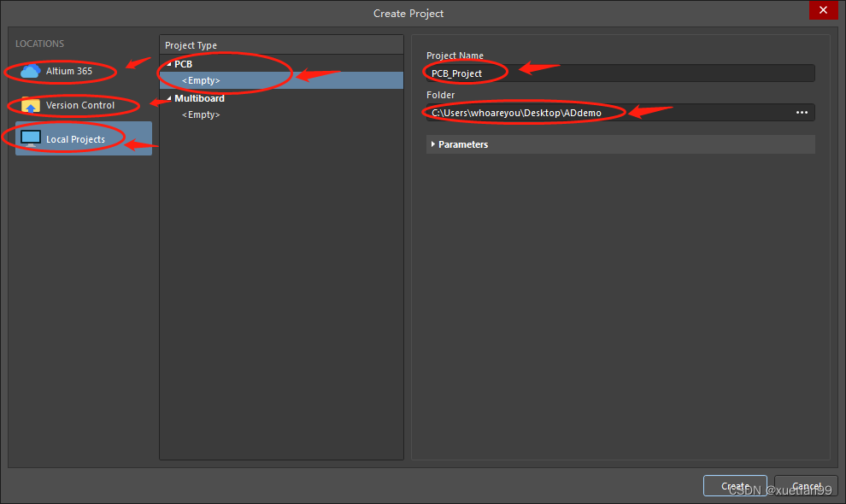
Task: Collapse the PCB project type group
Action: click(x=168, y=64)
